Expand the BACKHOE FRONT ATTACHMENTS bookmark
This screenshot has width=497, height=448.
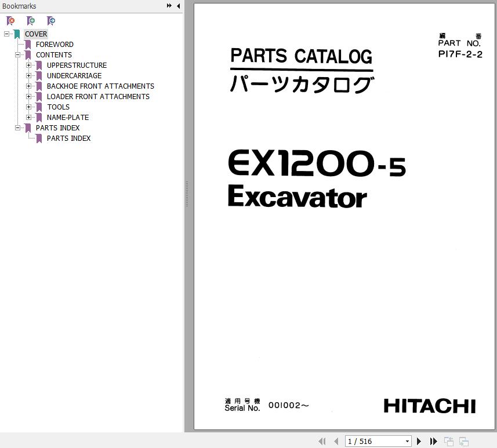[x=28, y=86]
